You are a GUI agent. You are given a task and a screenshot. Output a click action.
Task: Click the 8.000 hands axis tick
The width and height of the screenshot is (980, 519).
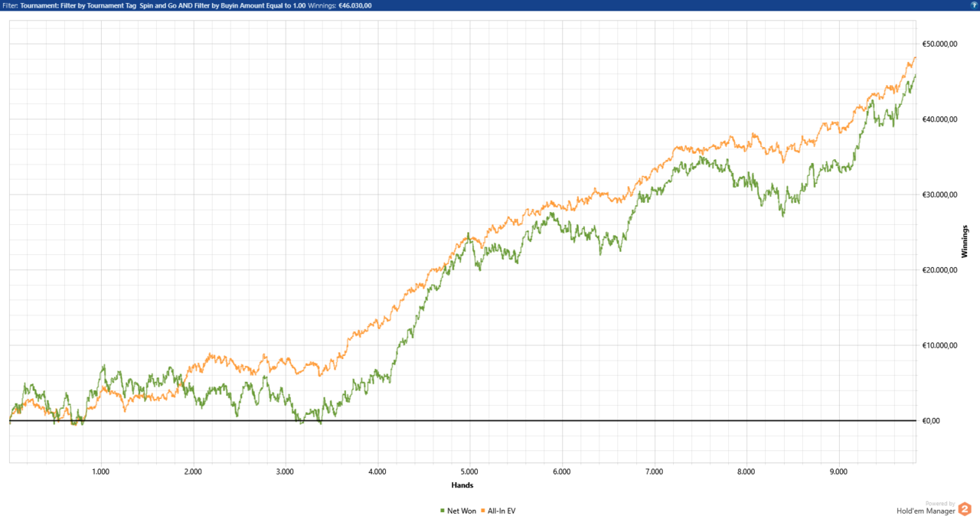click(746, 472)
